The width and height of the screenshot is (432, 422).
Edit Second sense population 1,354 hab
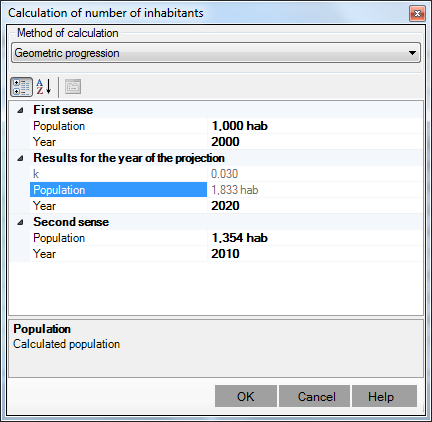[x=315, y=238]
